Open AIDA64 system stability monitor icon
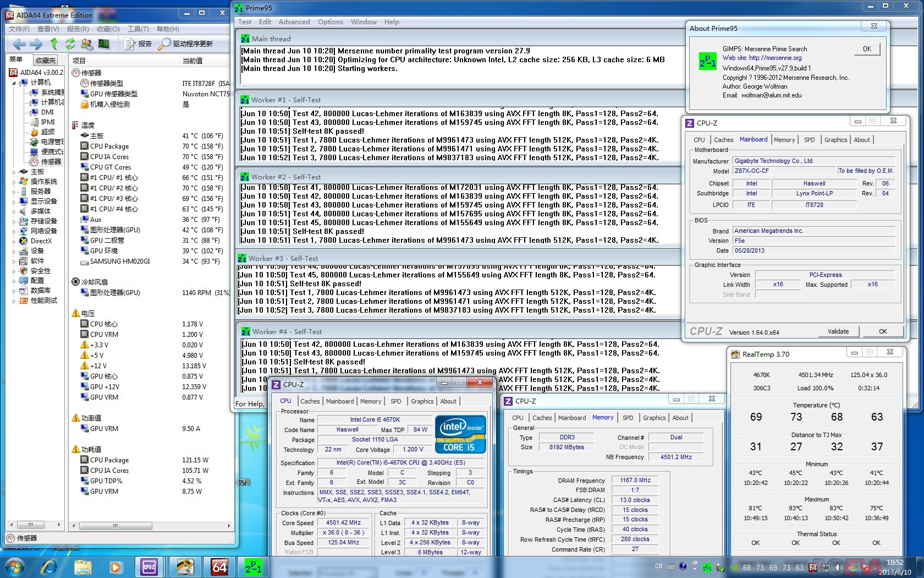924x578 pixels. click(104, 44)
